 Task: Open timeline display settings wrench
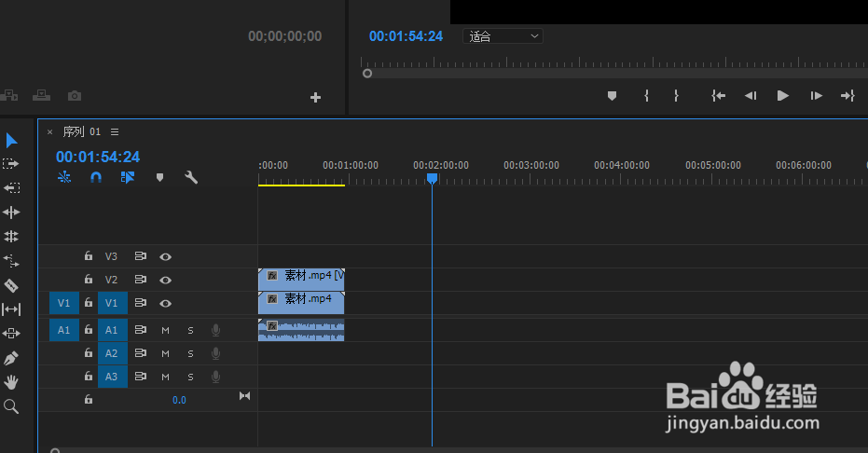coord(191,177)
